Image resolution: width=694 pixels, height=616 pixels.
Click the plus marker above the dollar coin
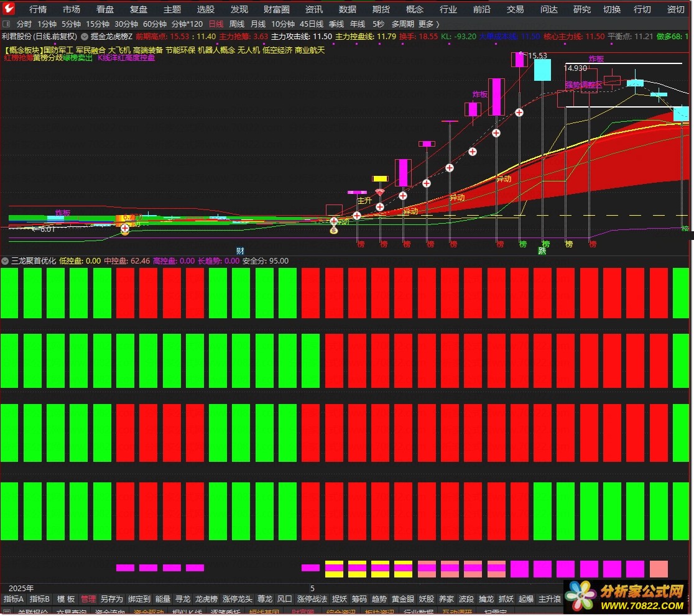tap(334, 221)
